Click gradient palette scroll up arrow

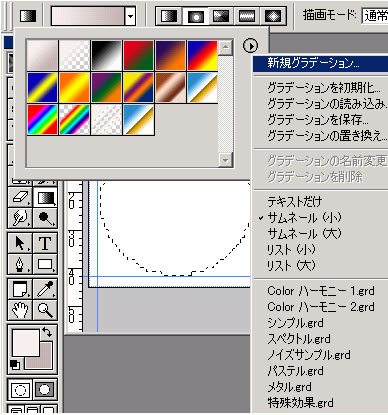coord(226,48)
